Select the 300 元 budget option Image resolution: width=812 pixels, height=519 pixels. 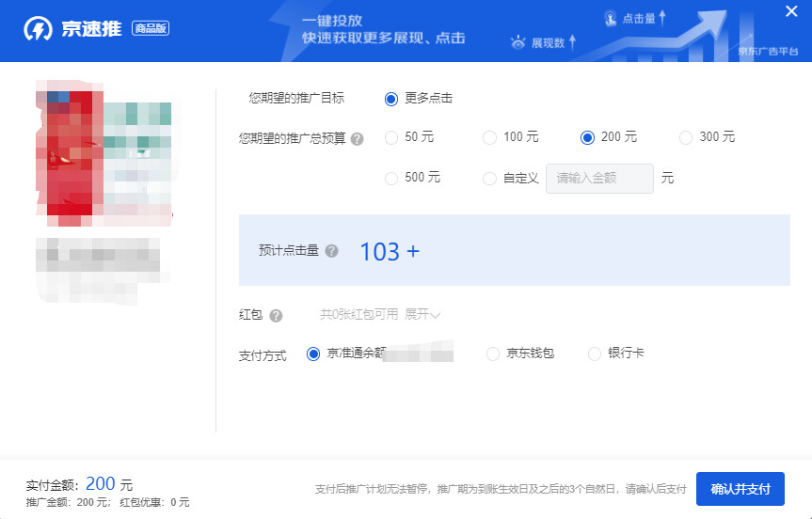[686, 138]
